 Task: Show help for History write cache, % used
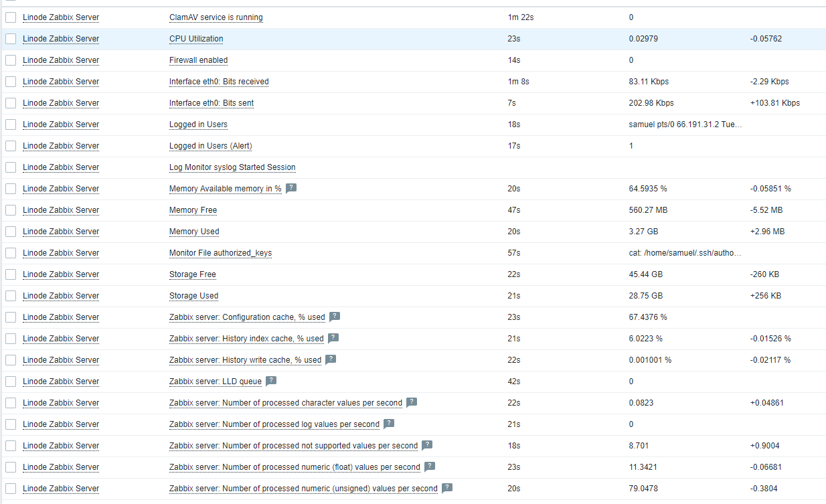[331, 359]
